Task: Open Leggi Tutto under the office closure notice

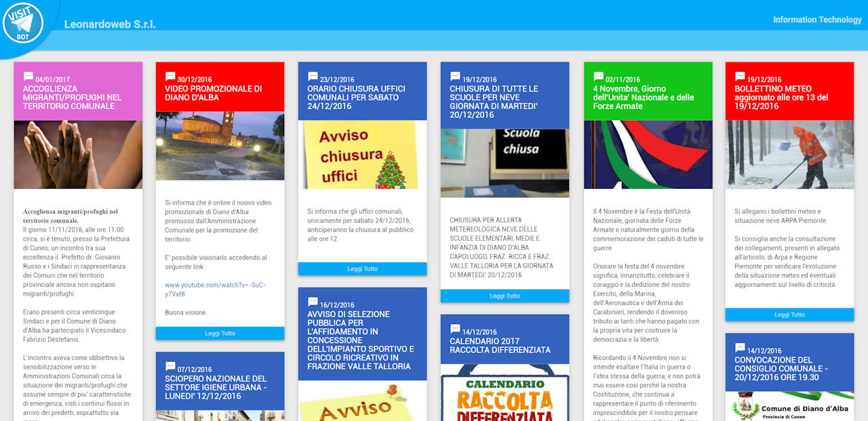Action: 362,269
